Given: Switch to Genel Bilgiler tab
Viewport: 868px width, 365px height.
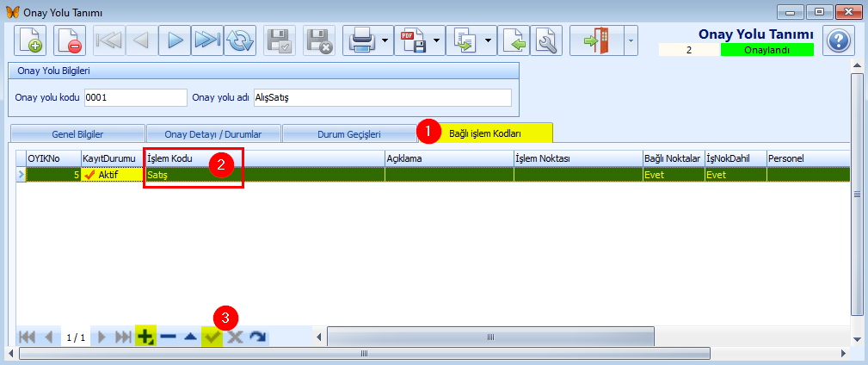Looking at the screenshot, I should [77, 133].
